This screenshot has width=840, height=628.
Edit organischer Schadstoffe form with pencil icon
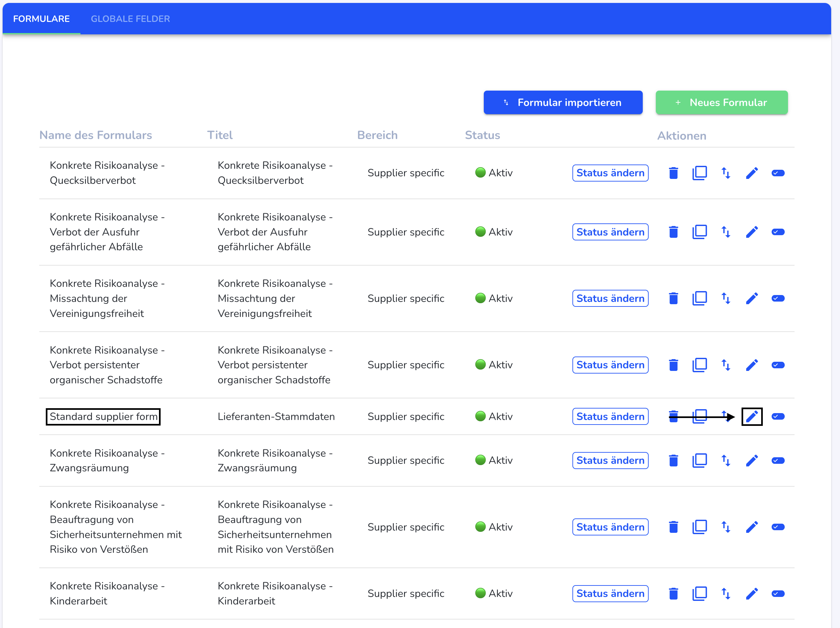click(752, 365)
